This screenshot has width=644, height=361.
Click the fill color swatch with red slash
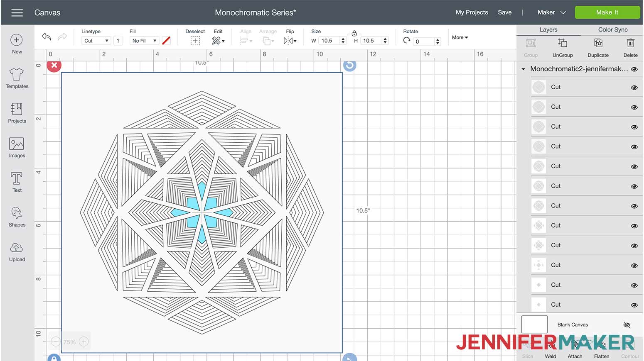(166, 41)
